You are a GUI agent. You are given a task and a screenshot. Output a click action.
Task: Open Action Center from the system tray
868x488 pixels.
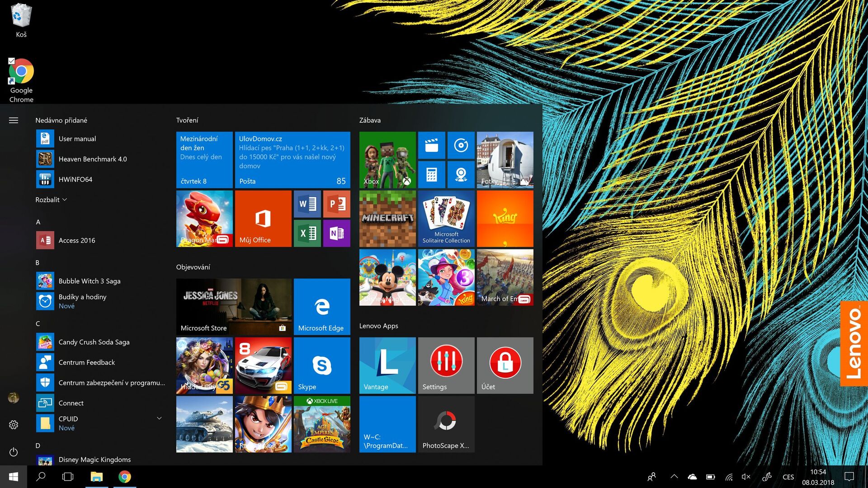[x=848, y=476]
